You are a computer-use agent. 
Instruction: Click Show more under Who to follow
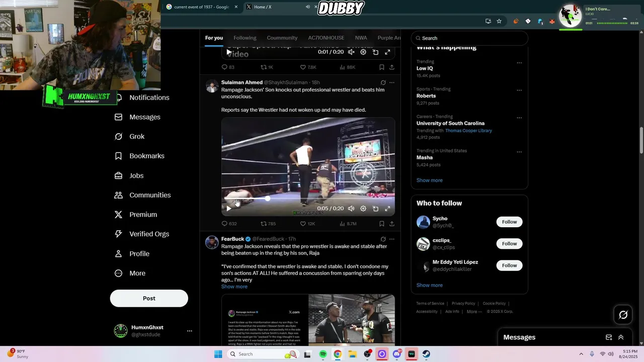pos(429,285)
